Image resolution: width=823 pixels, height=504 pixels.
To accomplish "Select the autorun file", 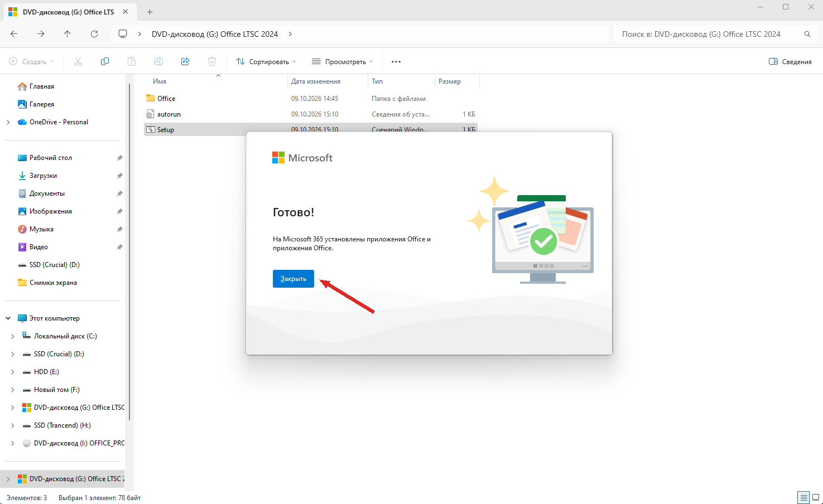I will click(311, 114).
